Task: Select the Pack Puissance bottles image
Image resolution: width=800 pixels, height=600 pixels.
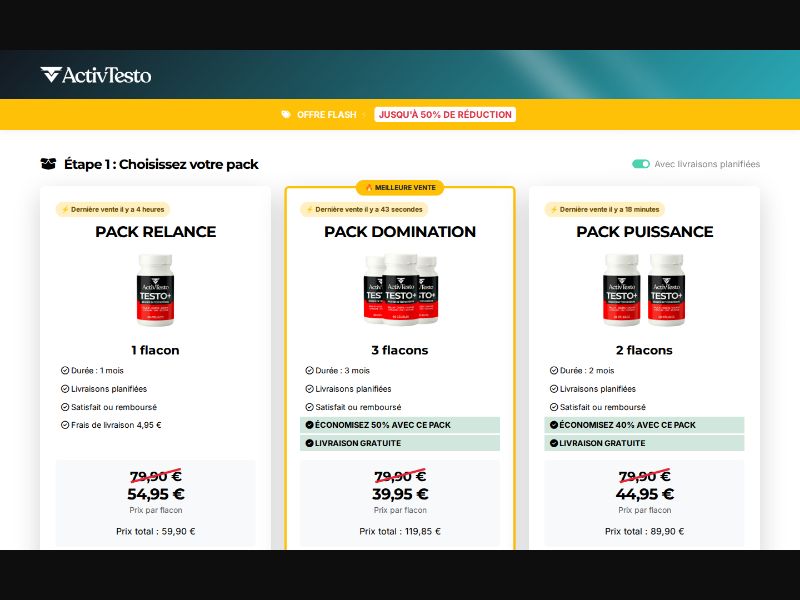Action: 644,290
